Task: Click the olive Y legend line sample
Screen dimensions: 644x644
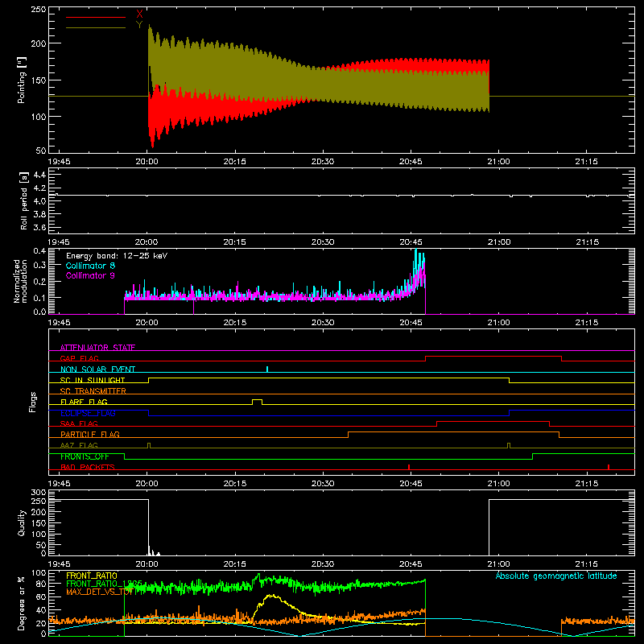Action: pos(95,27)
